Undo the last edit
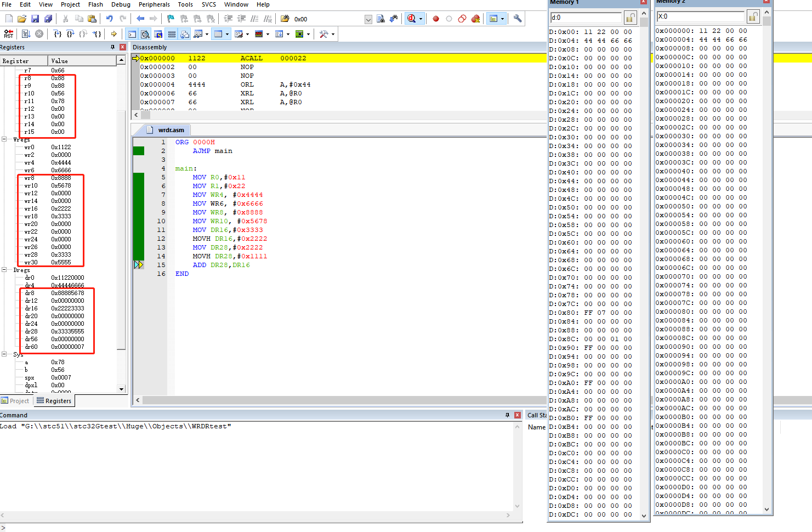 pos(110,19)
